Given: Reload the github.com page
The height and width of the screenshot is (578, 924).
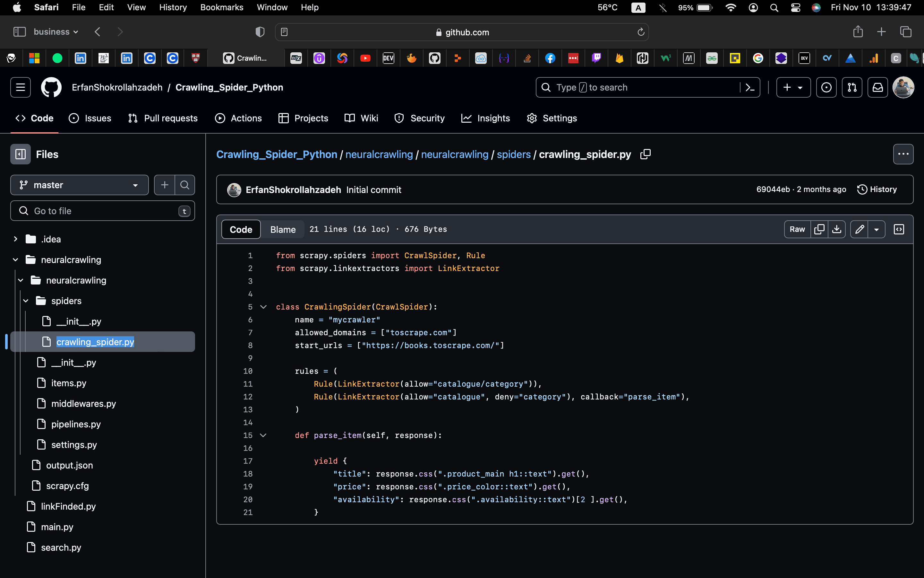Looking at the screenshot, I should [641, 32].
